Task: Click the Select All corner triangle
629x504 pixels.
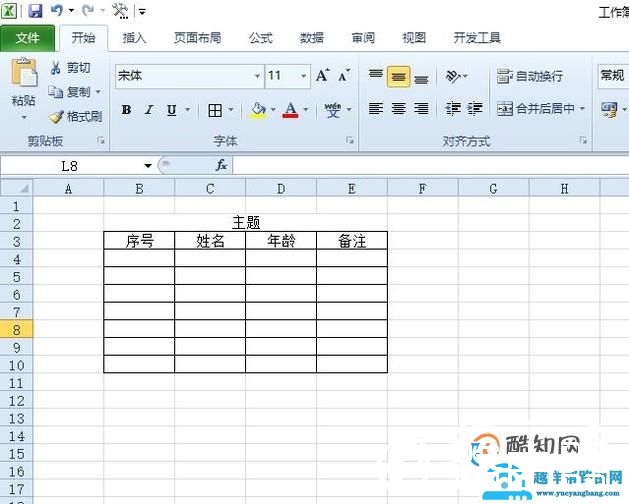Action: click(x=23, y=189)
